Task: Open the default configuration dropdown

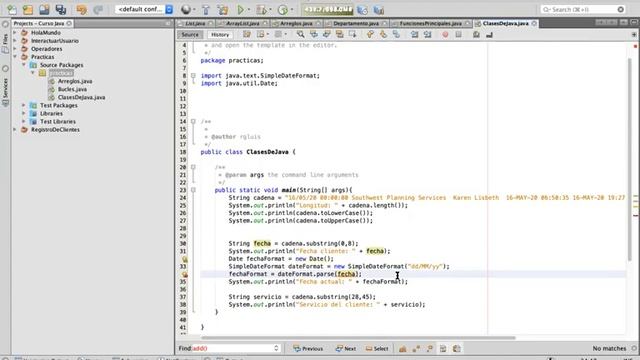Action: (x=144, y=9)
